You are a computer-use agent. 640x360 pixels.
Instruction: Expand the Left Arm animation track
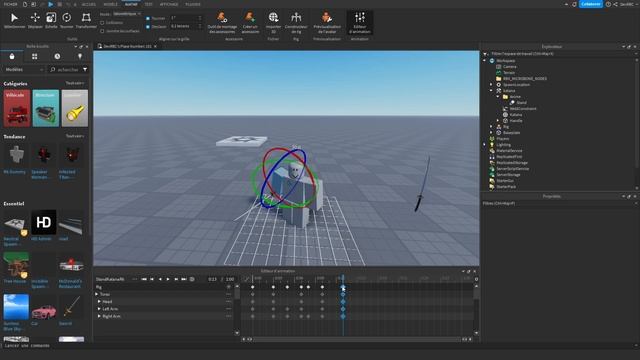click(99, 309)
